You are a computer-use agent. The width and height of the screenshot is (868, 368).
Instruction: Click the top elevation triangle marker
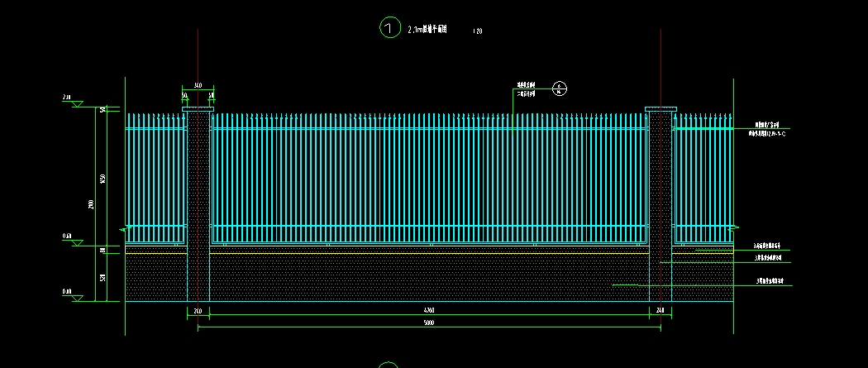click(x=77, y=104)
